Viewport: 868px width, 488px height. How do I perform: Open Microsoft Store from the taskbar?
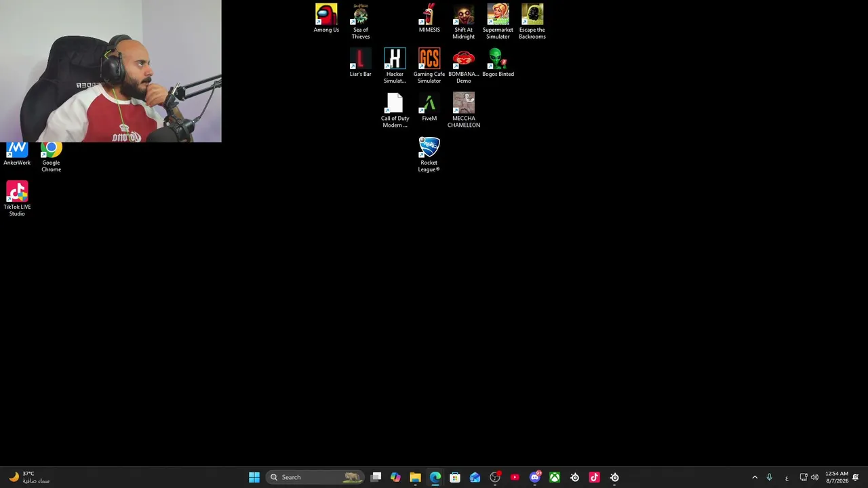click(455, 477)
